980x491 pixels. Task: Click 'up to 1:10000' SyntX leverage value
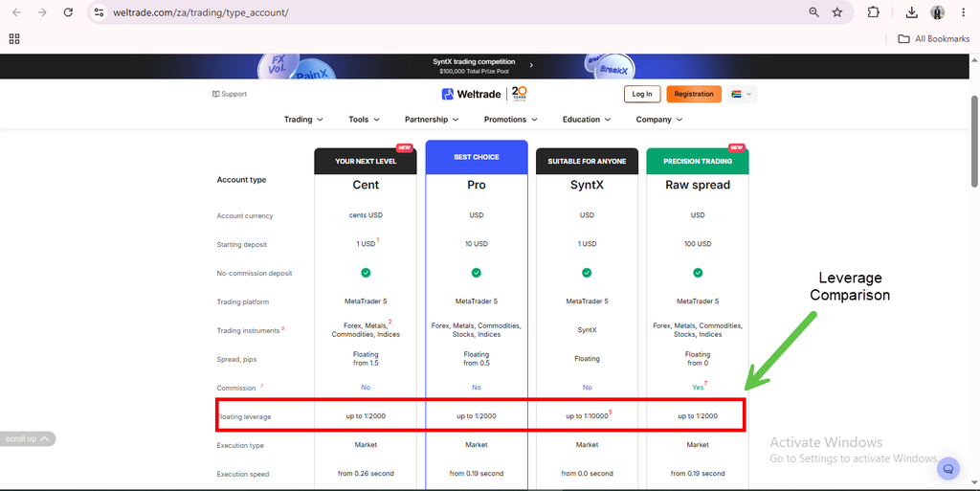click(587, 416)
